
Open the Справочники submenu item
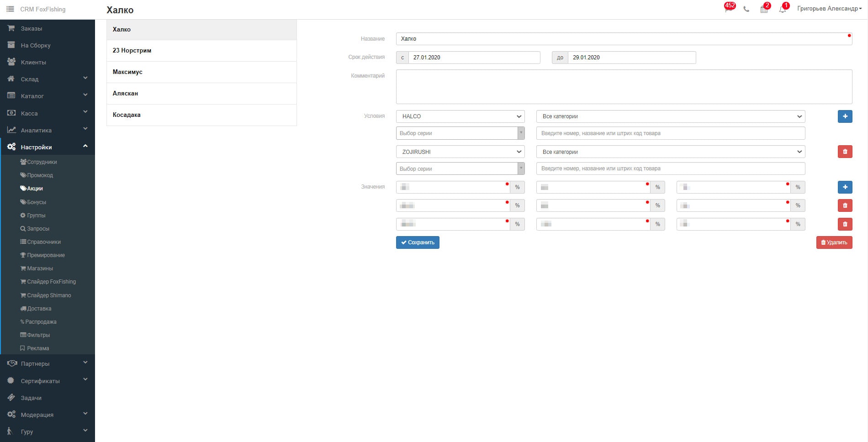click(x=41, y=242)
